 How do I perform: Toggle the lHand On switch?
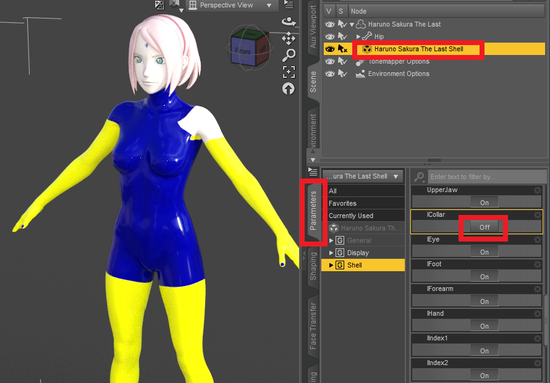pos(484,326)
